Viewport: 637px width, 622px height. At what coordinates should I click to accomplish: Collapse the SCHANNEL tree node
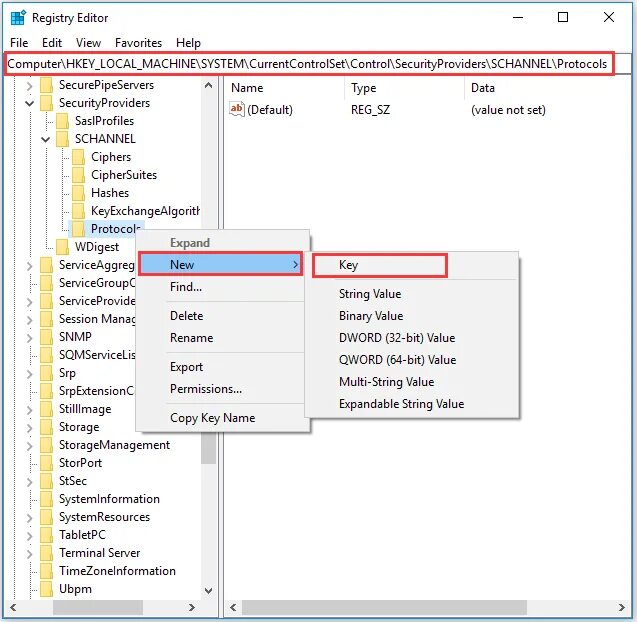click(x=46, y=139)
